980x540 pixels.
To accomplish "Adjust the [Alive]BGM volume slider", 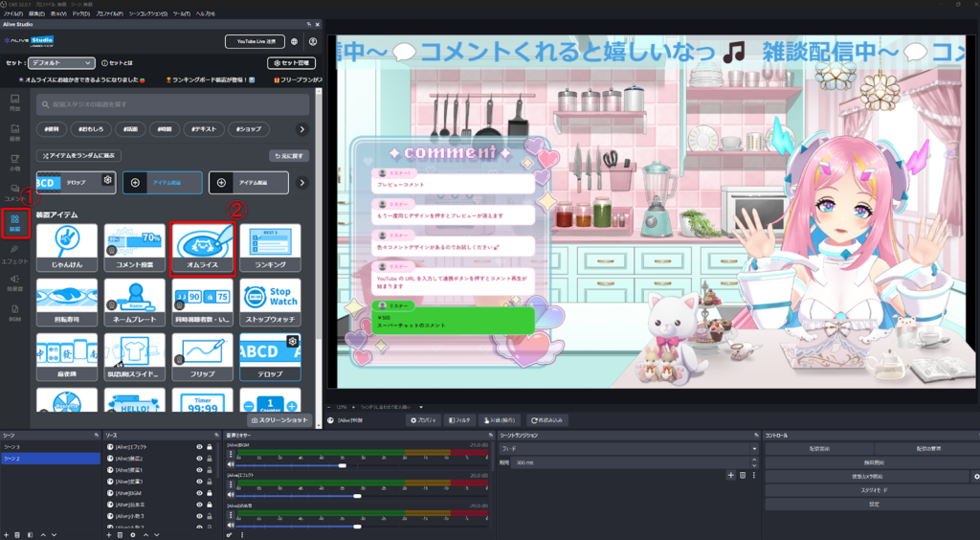I will point(343,466).
